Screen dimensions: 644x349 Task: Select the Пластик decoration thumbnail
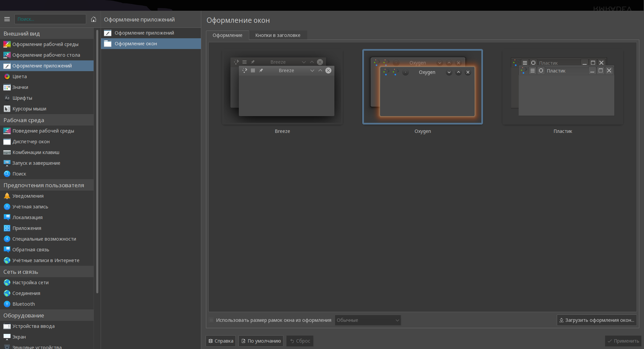pyautogui.click(x=563, y=87)
